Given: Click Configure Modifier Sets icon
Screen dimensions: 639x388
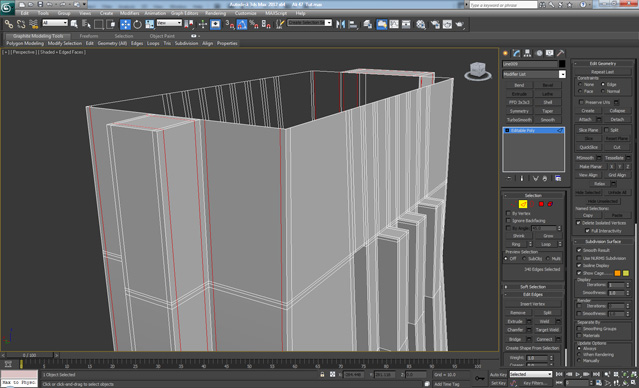Looking at the screenshot, I should coord(558,179).
